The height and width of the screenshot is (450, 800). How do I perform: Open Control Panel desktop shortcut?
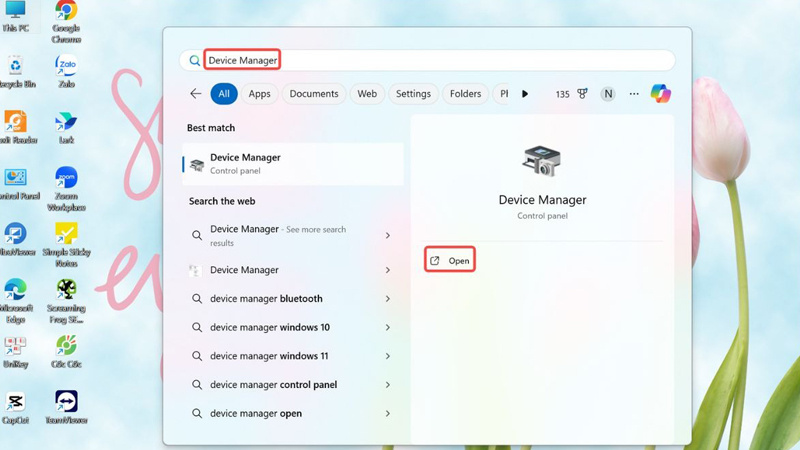coord(18,184)
